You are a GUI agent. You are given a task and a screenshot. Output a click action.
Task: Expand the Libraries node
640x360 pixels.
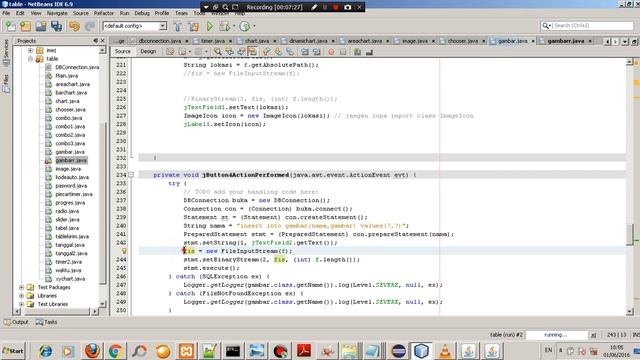pos(21,296)
